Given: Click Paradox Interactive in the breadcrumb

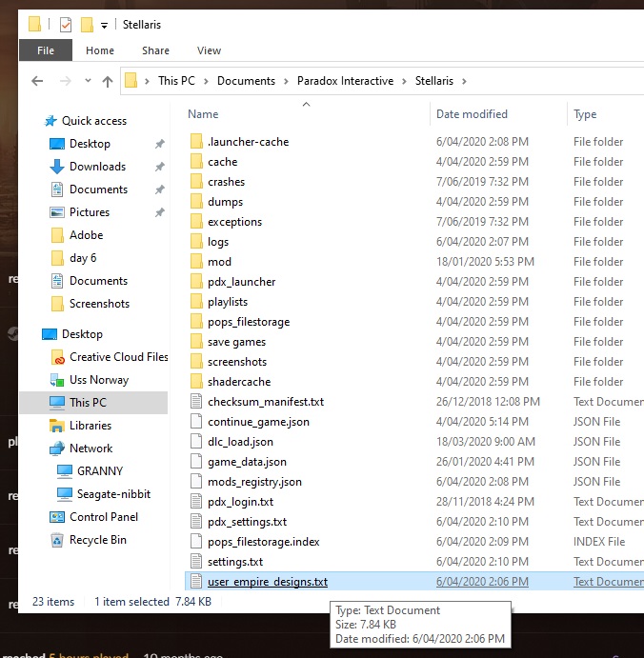Looking at the screenshot, I should click(x=345, y=81).
